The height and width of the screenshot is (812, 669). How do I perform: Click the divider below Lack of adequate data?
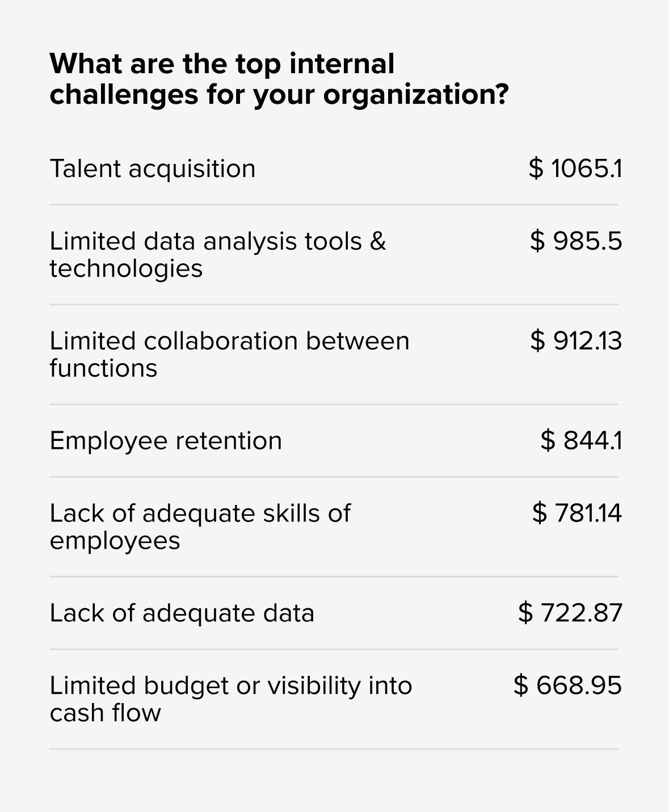point(334,649)
